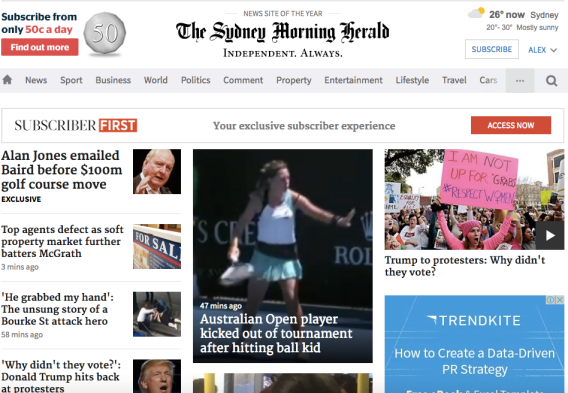Click the pink protest sign photo
This screenshot has height=393, width=568.
tap(474, 199)
